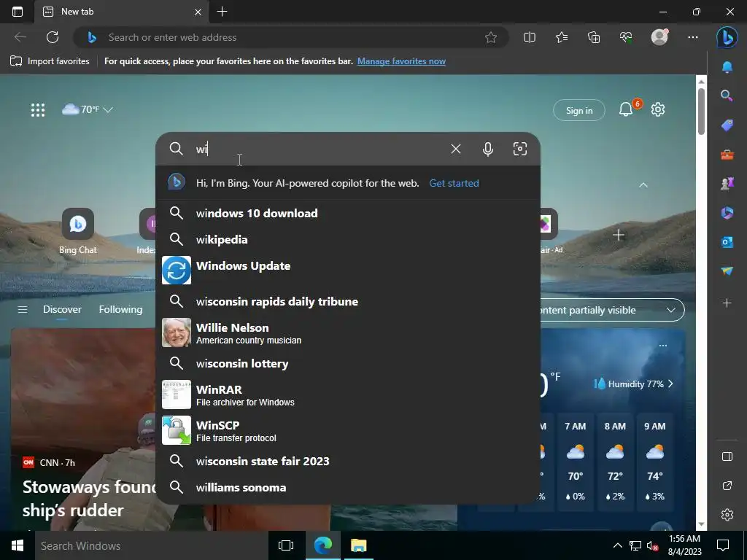Open sidebar Tools briefcase

(727, 155)
